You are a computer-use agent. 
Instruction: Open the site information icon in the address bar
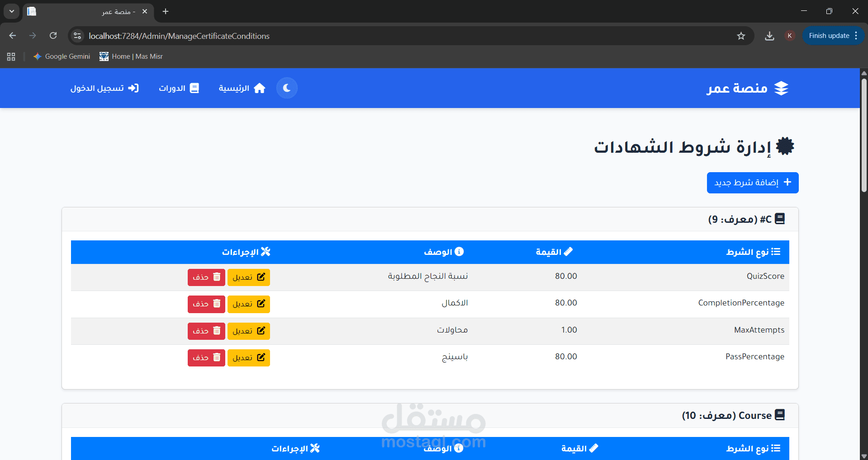point(77,36)
